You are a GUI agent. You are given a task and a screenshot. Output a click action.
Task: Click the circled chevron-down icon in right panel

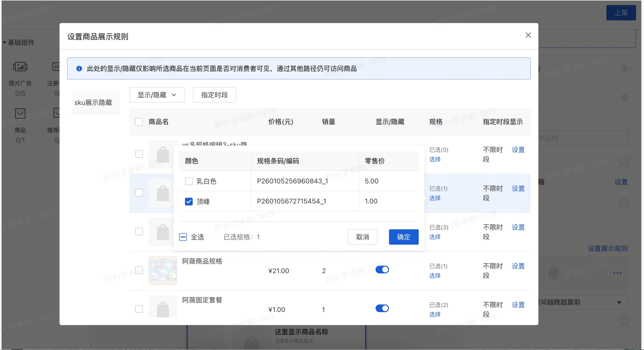pyautogui.click(x=624, y=98)
